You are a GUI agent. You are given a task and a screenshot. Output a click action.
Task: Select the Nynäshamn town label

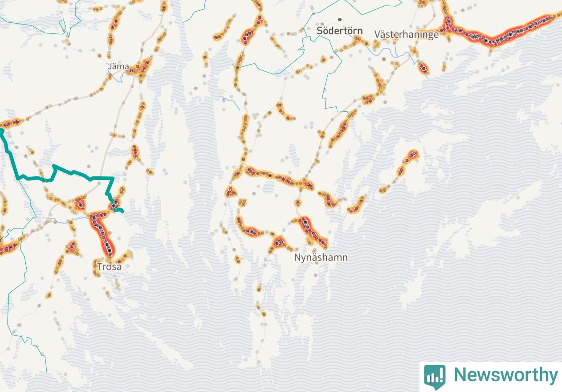[x=321, y=257]
